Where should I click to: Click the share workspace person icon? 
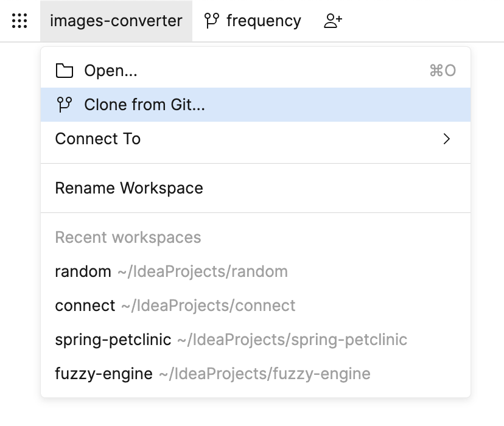point(332,20)
